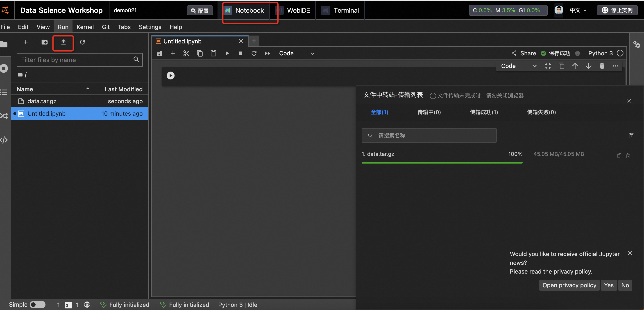644x310 pixels.
Task: Click the 停止实例 button
Action: 617,10
